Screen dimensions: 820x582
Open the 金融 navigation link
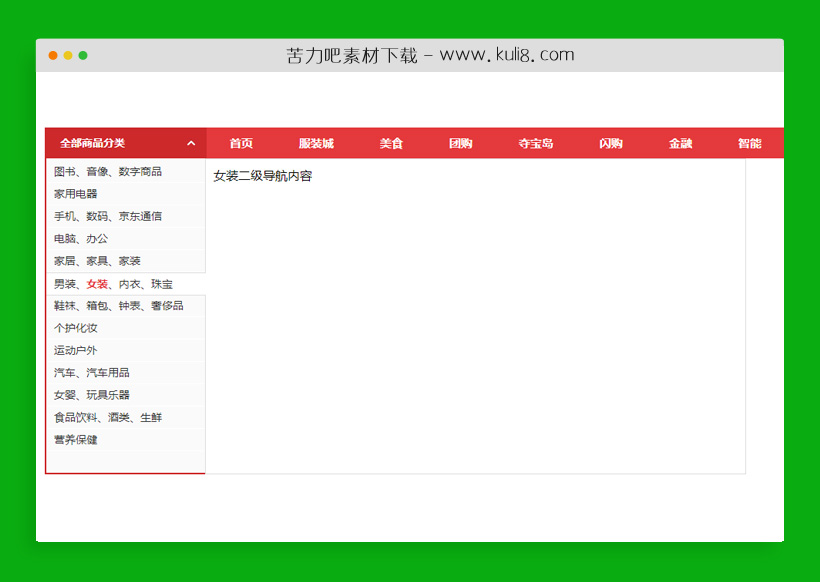click(680, 143)
